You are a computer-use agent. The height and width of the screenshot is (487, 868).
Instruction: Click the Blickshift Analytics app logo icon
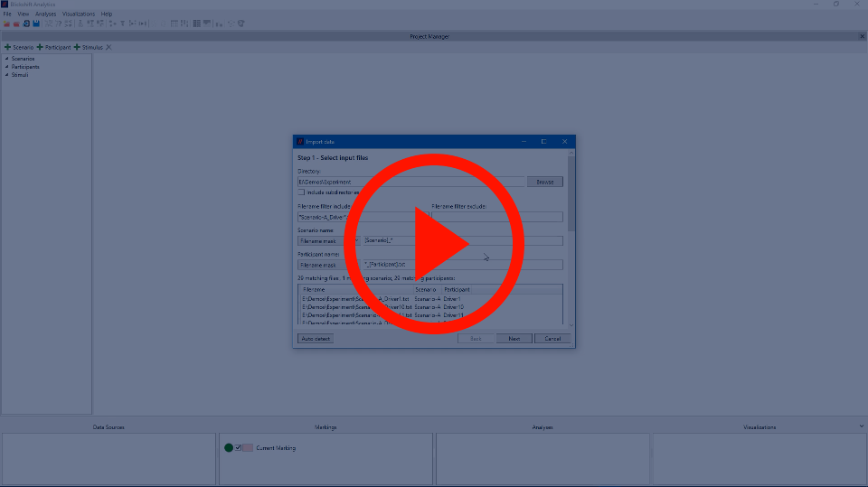[x=5, y=5]
